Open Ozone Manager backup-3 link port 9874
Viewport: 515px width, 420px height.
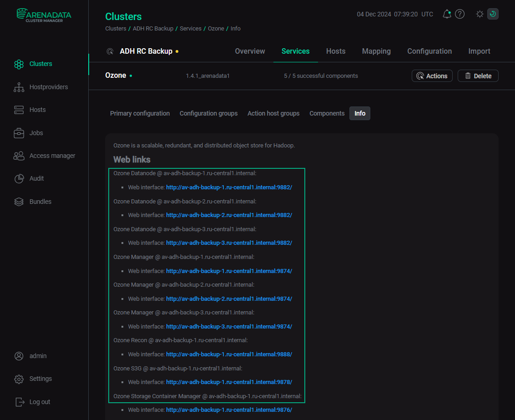[229, 327]
